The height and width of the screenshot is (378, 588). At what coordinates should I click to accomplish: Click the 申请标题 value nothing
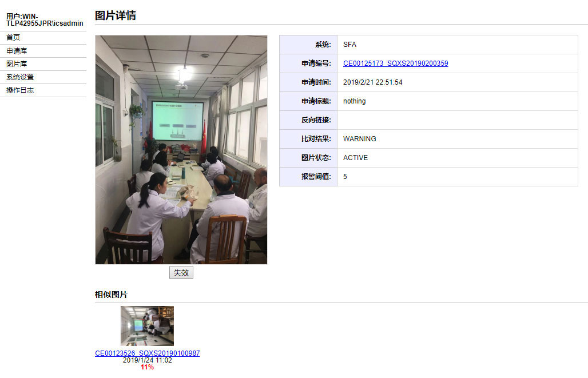(x=355, y=101)
